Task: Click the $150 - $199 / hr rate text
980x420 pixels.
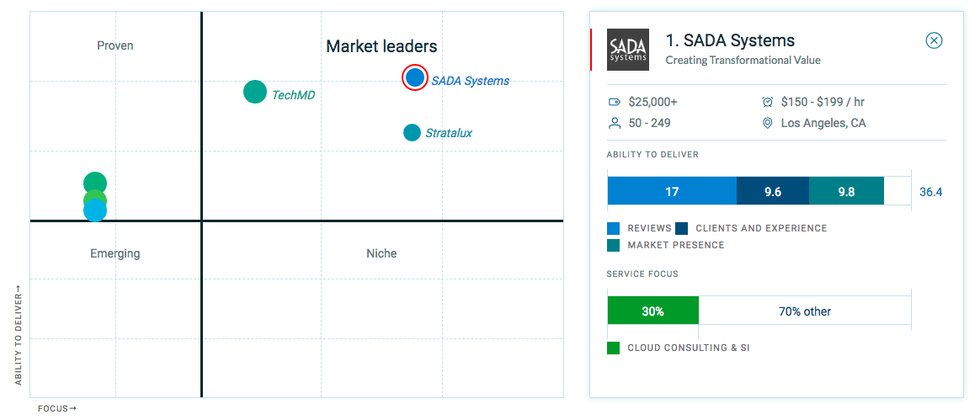Action: (x=823, y=102)
